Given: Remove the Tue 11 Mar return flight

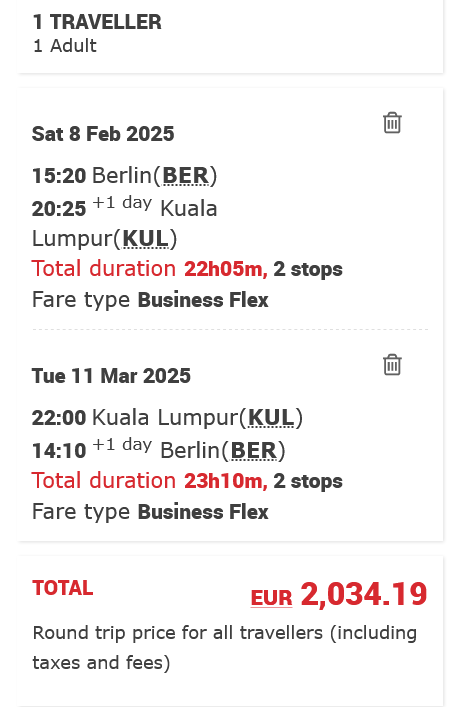Looking at the screenshot, I should click(392, 364).
